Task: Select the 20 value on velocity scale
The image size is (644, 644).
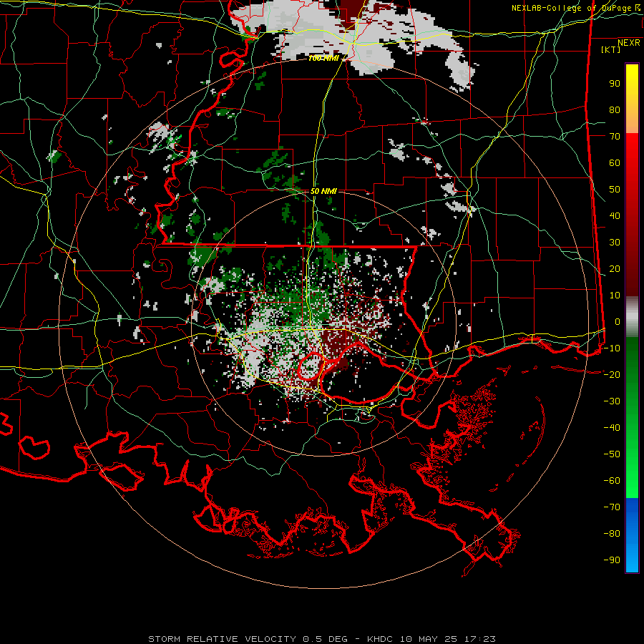Action: [x=615, y=269]
